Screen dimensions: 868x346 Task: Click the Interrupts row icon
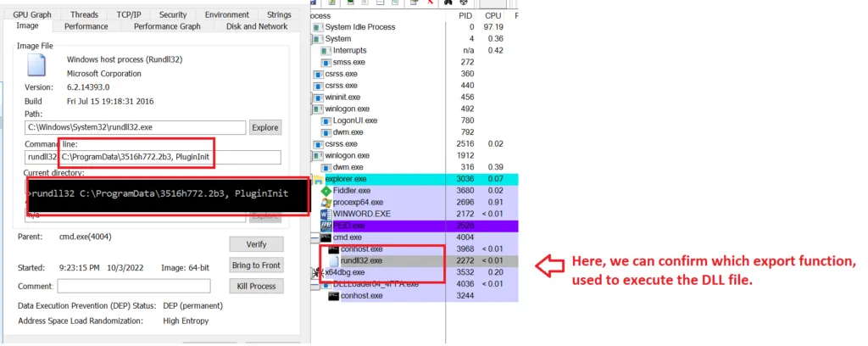pos(326,50)
